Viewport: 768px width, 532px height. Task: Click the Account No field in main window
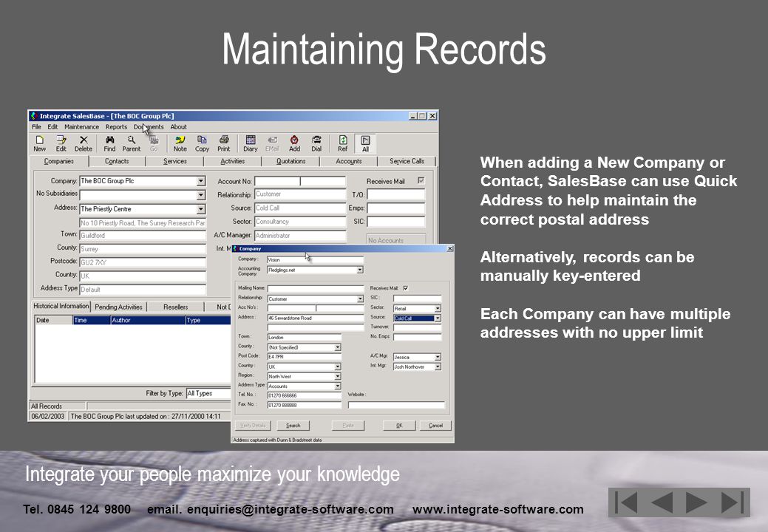[300, 181]
